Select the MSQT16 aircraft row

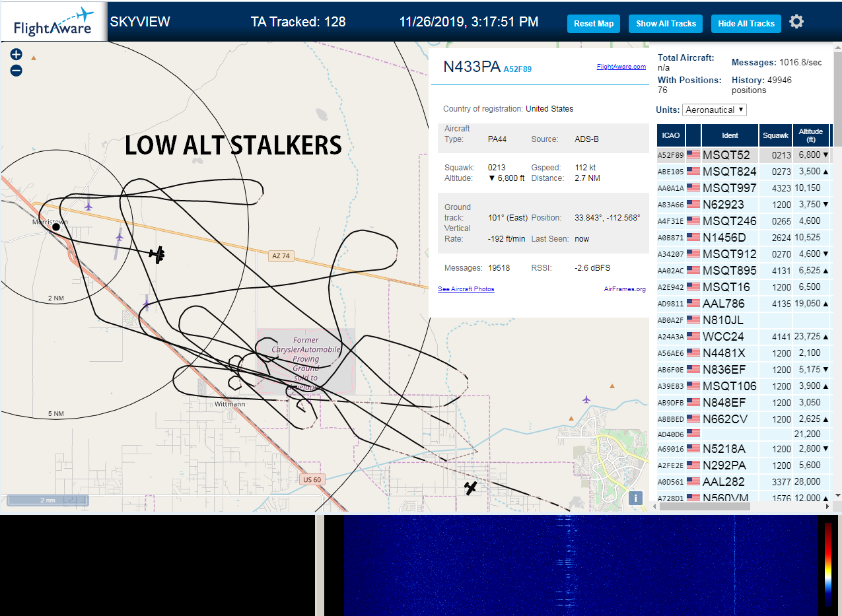pos(743,287)
